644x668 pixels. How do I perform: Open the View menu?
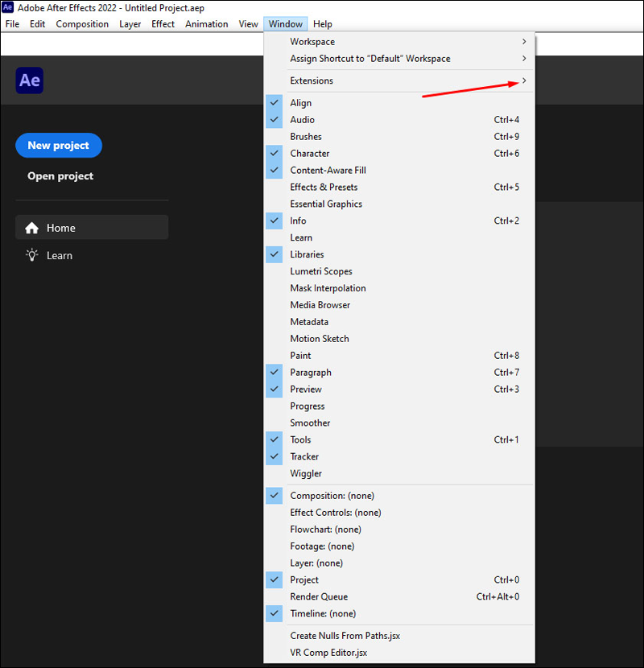248,24
